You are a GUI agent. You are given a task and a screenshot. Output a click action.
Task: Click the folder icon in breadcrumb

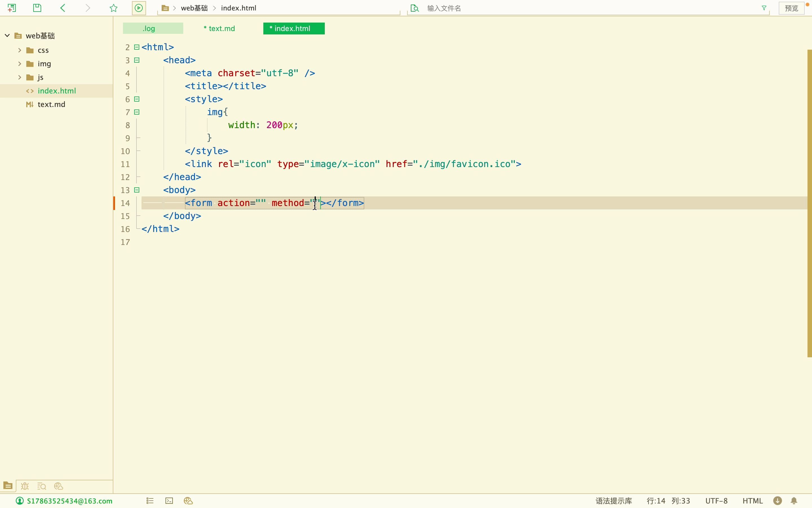pyautogui.click(x=165, y=8)
